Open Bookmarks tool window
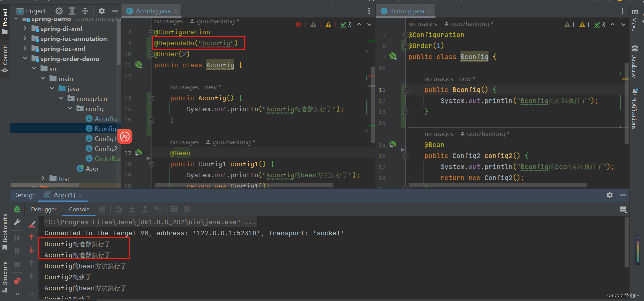 (5, 232)
